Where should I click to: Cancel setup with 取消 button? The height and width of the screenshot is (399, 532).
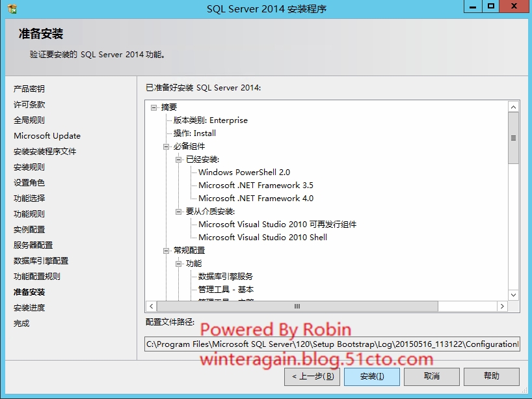point(432,377)
